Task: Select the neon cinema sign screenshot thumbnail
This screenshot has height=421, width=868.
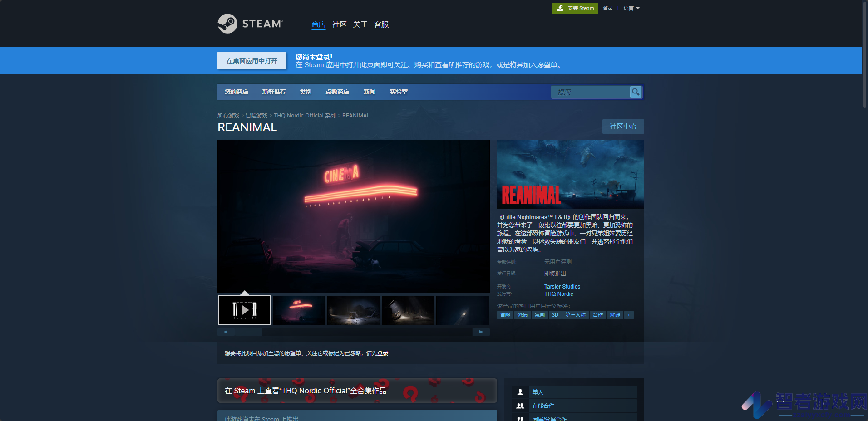Action: click(x=299, y=310)
